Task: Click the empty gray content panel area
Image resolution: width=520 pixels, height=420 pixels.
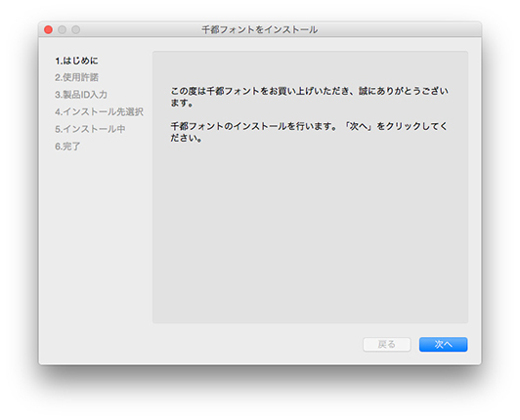Action: [310, 232]
